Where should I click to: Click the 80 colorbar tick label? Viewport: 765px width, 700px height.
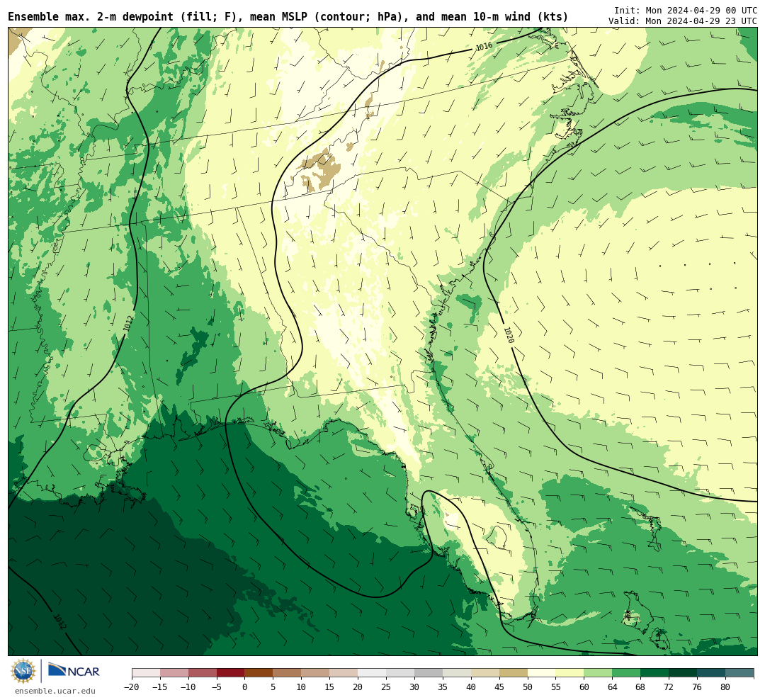pos(725,687)
